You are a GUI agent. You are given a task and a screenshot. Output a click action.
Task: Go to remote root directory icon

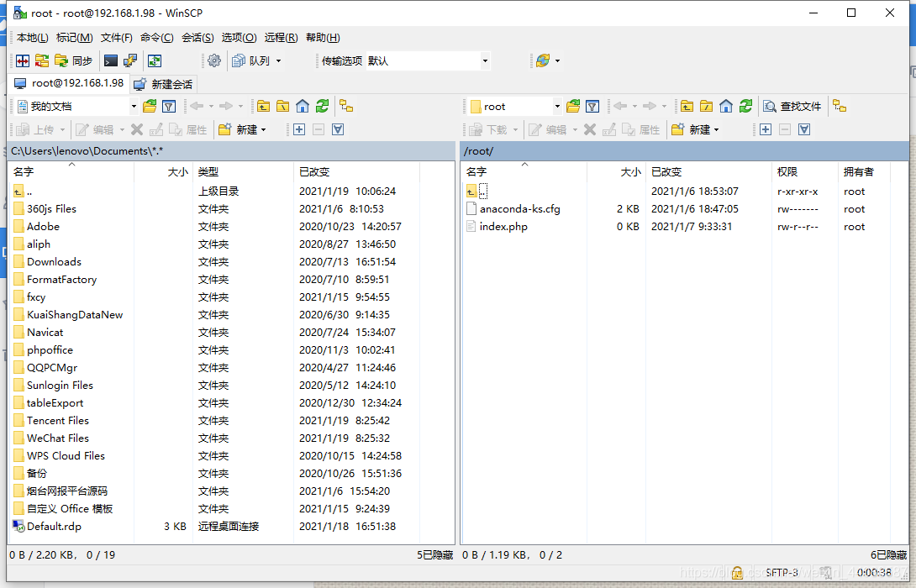(x=706, y=107)
